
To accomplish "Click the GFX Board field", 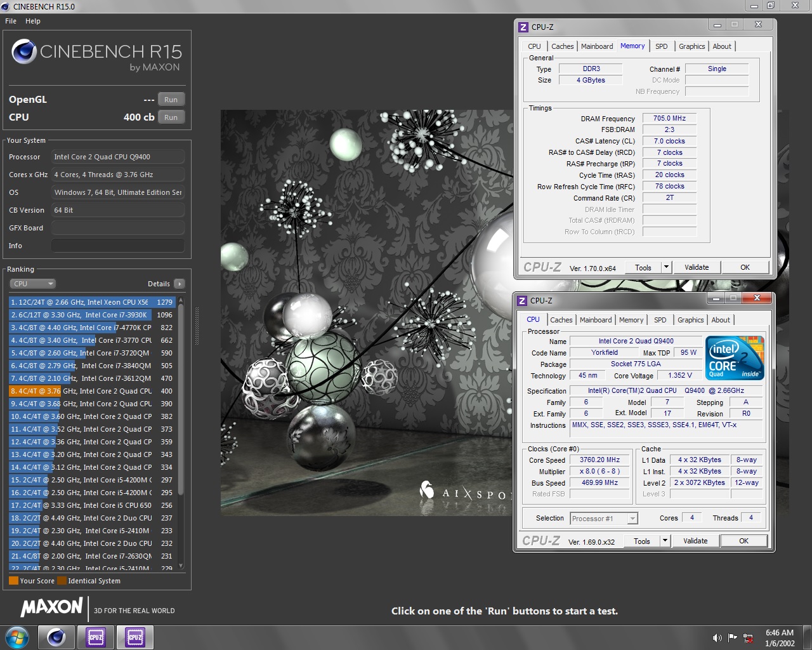I will point(118,228).
